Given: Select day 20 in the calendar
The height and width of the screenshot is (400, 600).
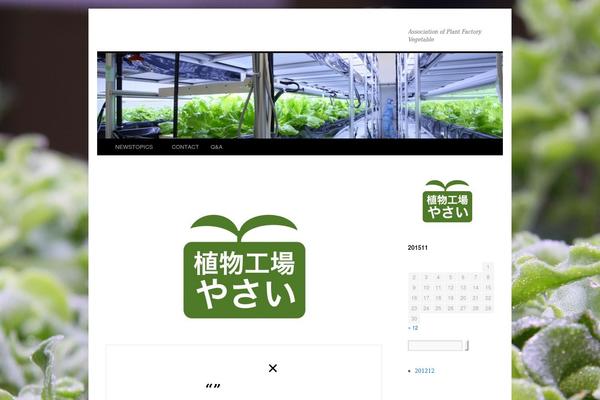Looking at the screenshot, I should tap(463, 298).
